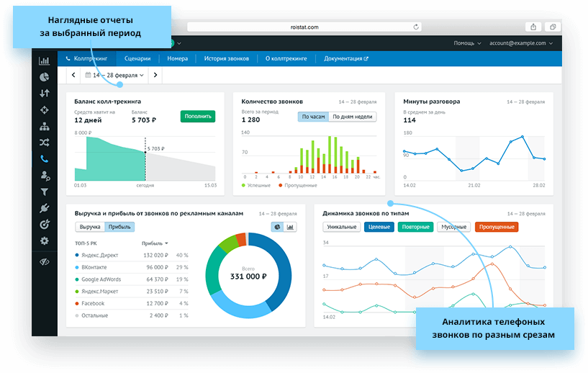588x373 pixels.
Task: Open the analytics bar chart sidebar icon
Action: [x=45, y=60]
